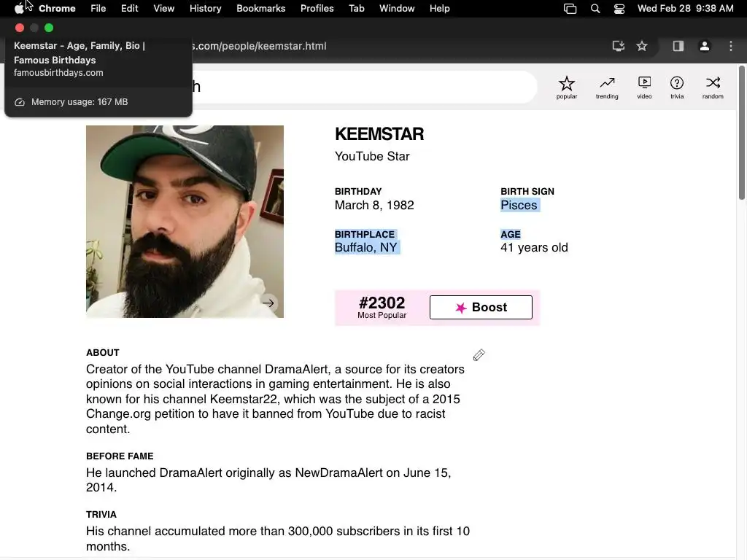Click the KEEMSTAR name heading
Image resolution: width=747 pixels, height=560 pixels.
[379, 134]
